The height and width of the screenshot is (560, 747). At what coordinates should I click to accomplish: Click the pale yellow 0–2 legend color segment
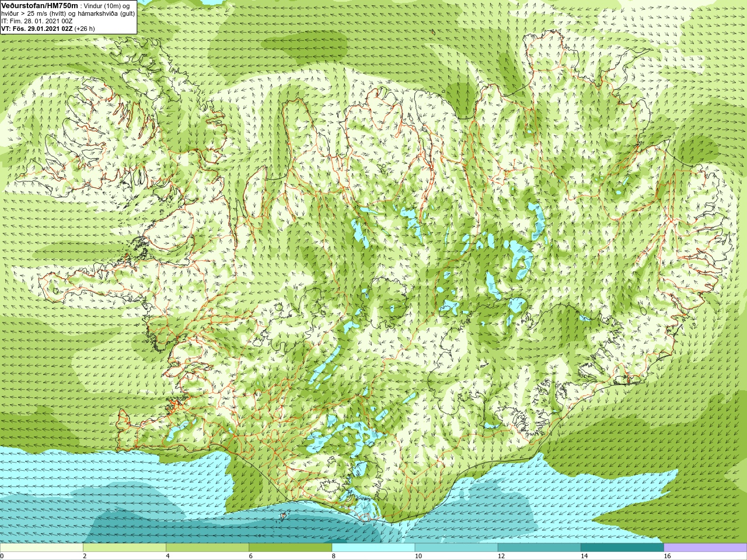pos(41,548)
